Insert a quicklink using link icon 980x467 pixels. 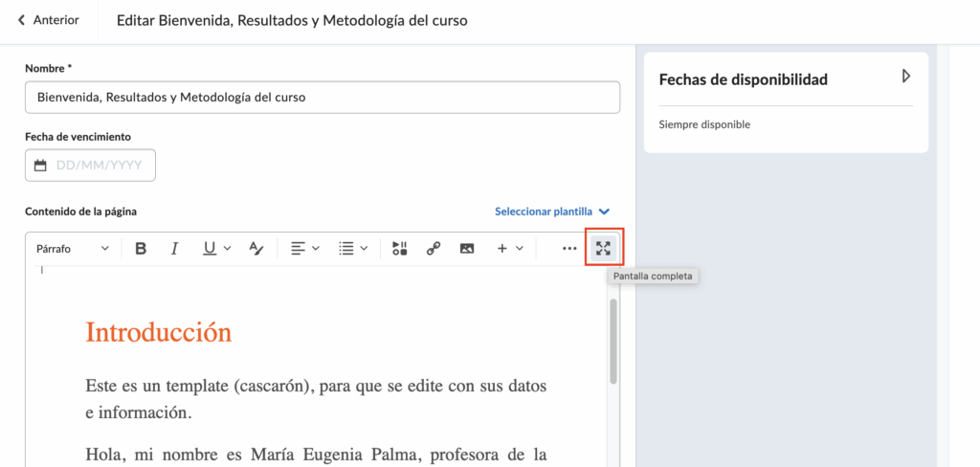pyautogui.click(x=434, y=249)
